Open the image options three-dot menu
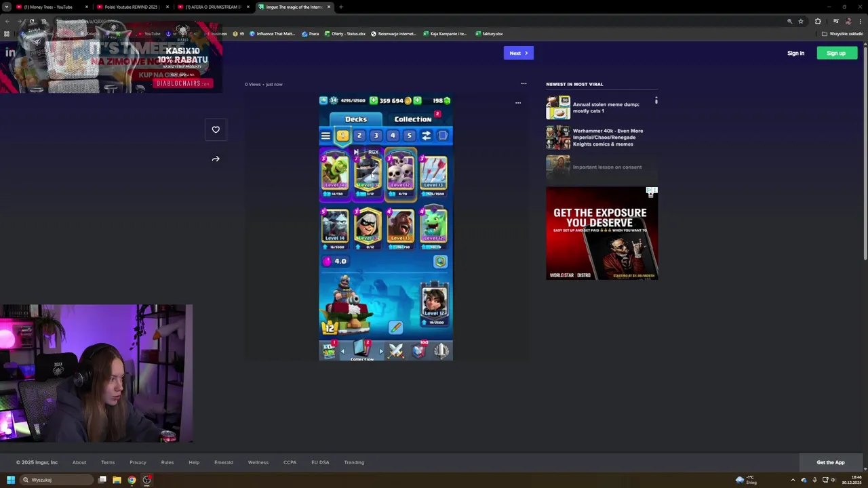Image resolution: width=868 pixels, height=488 pixels. 518,103
